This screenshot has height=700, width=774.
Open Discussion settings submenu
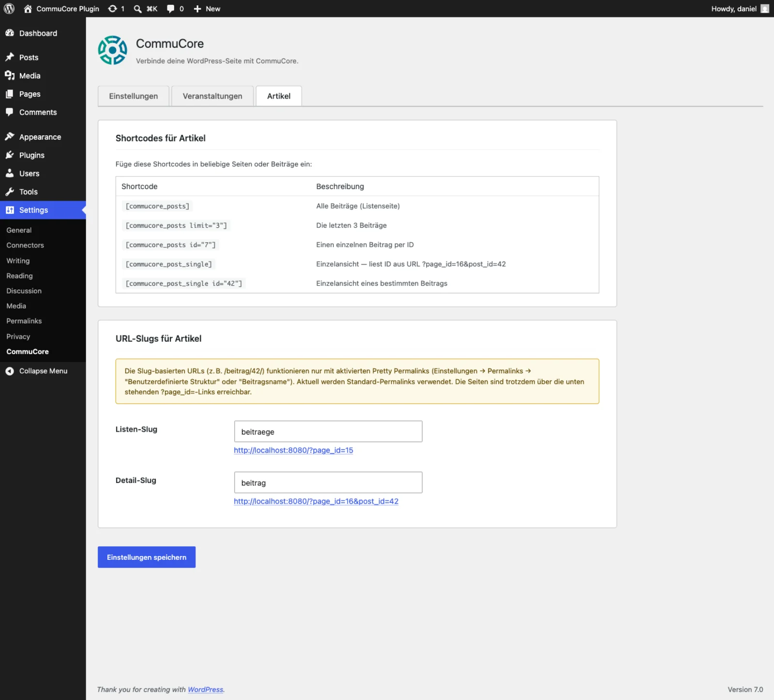click(24, 291)
